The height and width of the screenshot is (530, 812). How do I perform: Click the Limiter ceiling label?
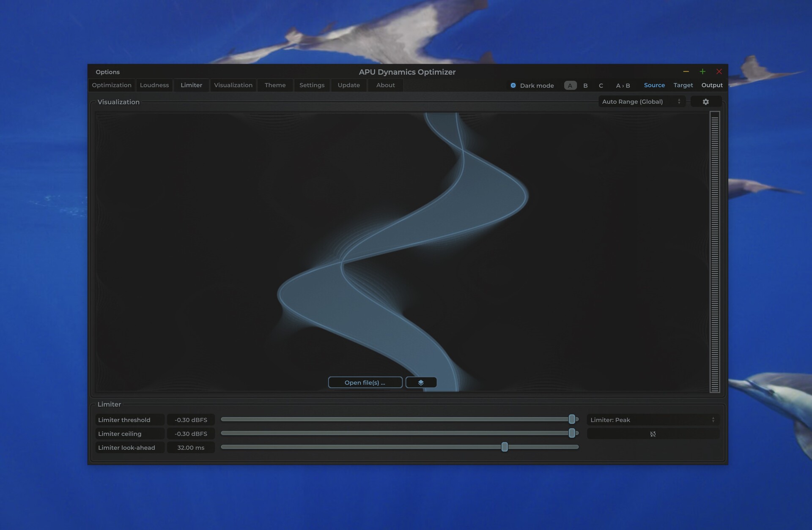(x=130, y=434)
